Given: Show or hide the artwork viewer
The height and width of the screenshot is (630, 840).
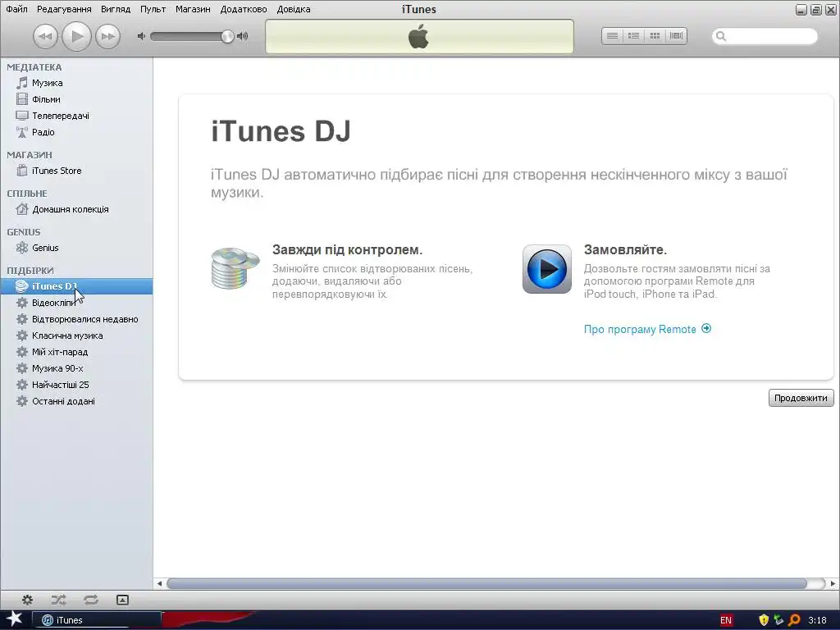Looking at the screenshot, I should tap(123, 600).
